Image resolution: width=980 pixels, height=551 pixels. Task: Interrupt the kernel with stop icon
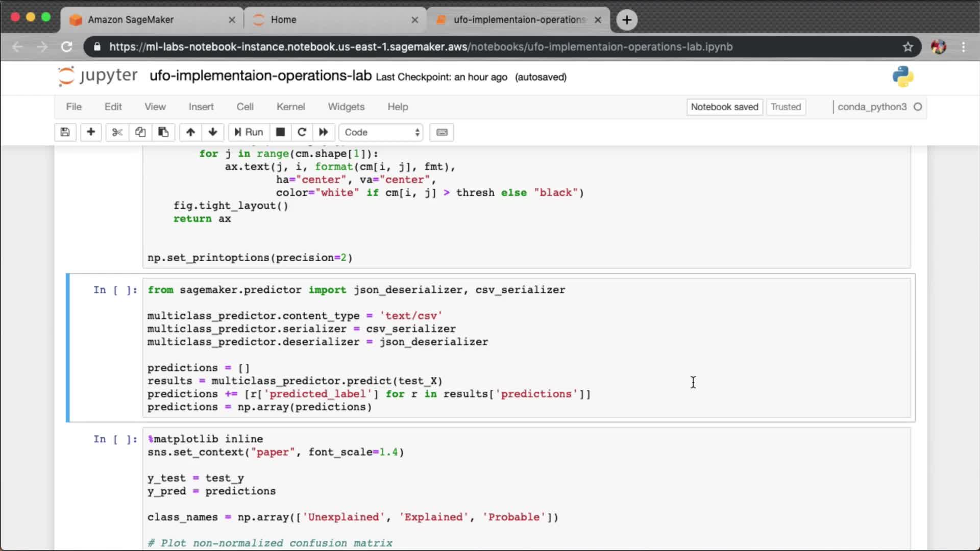280,132
